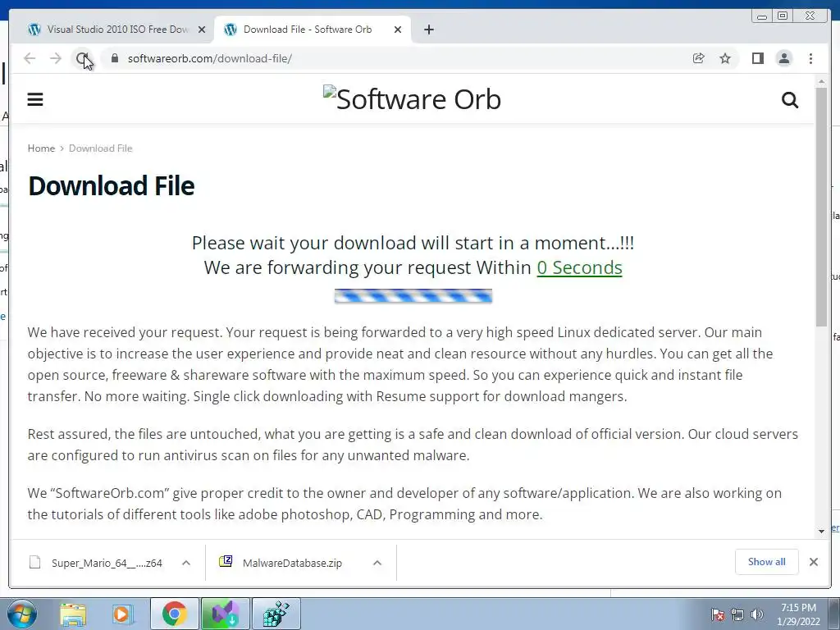Minimize the Chrome window
840x630 pixels.
coord(761,16)
